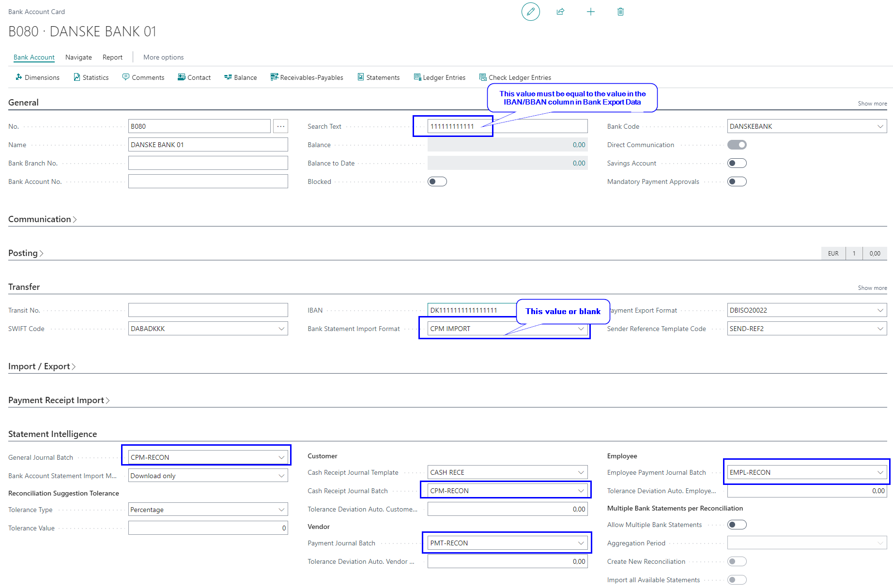893x588 pixels.
Task: Open Check Ledger Entries action
Action: tap(515, 77)
